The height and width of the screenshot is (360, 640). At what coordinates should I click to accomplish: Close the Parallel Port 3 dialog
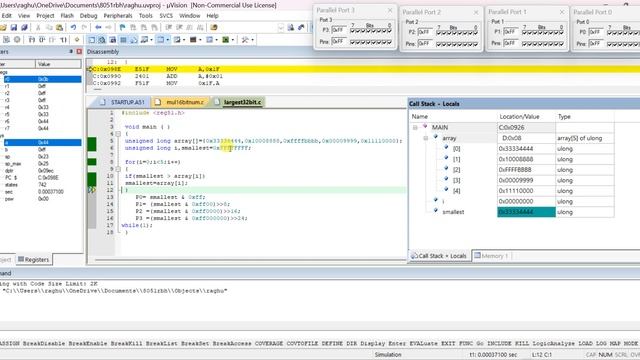click(x=390, y=10)
